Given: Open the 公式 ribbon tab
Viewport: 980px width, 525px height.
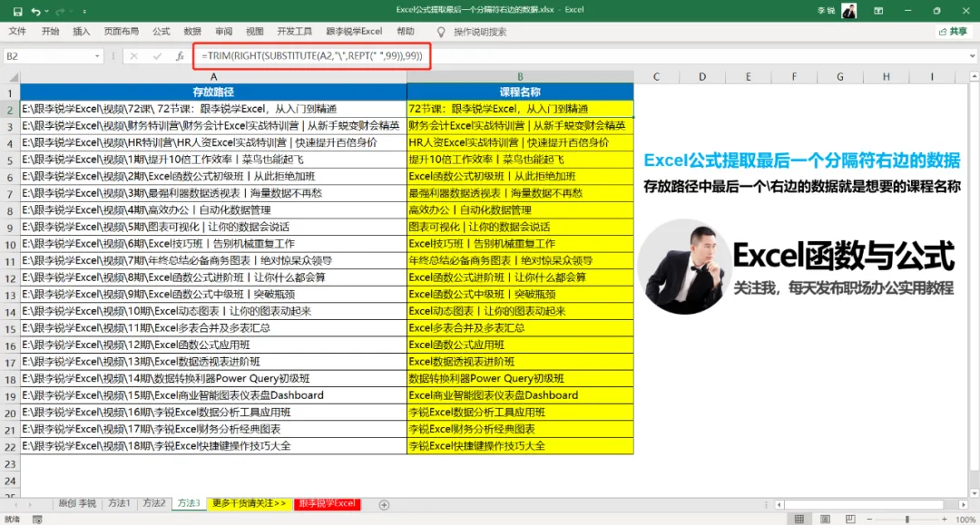Looking at the screenshot, I should click(161, 31).
